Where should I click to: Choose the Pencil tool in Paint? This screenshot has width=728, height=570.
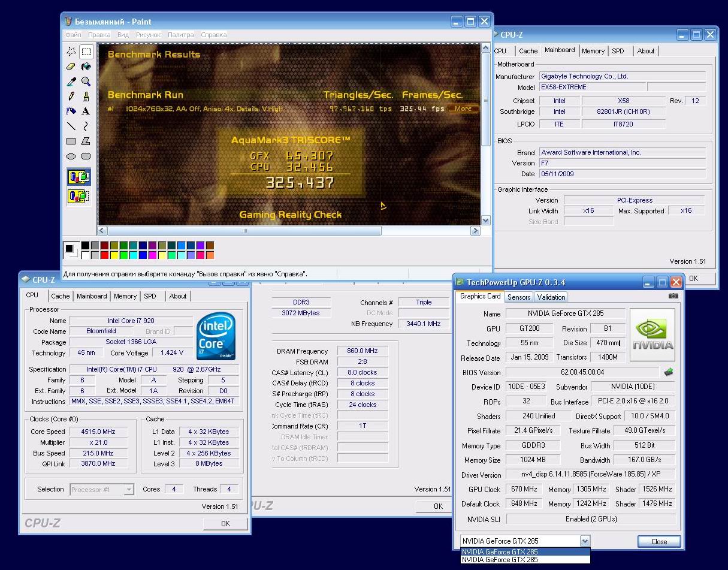[x=71, y=96]
